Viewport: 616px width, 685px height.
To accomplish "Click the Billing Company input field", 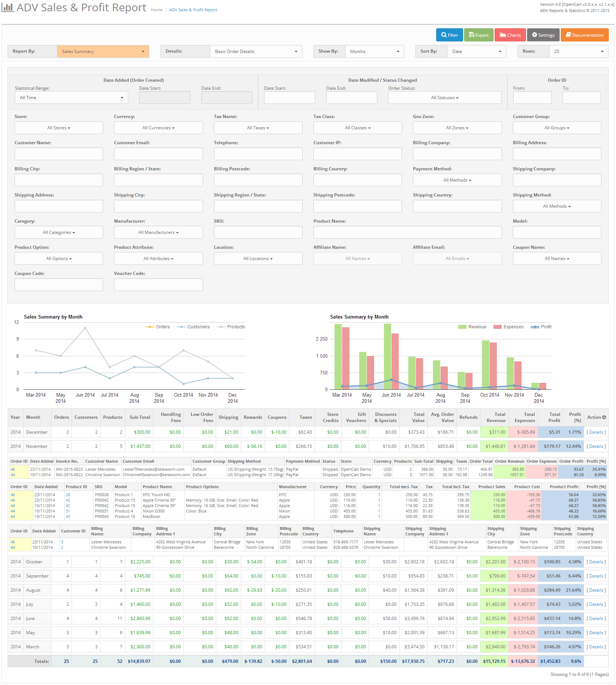I will coord(457,154).
